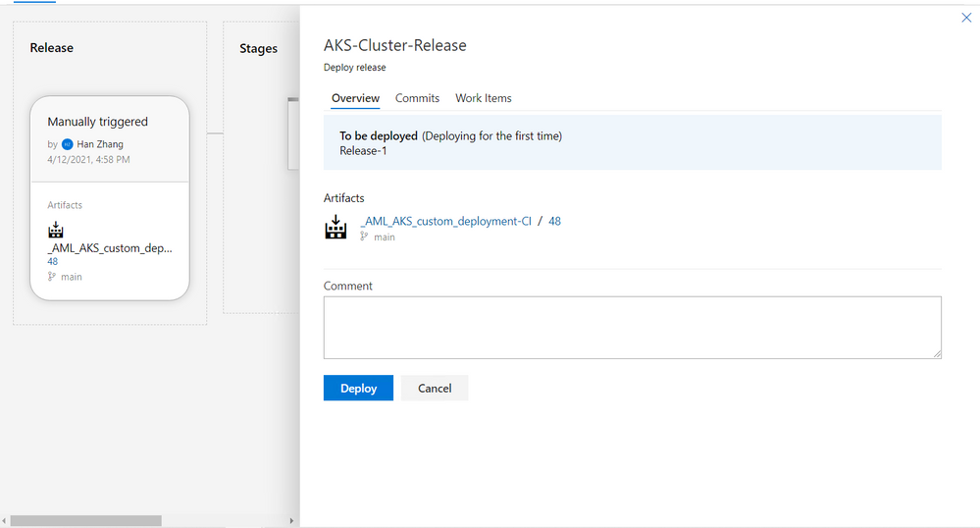Click inside the Comment text box
980x528 pixels.
(x=633, y=328)
